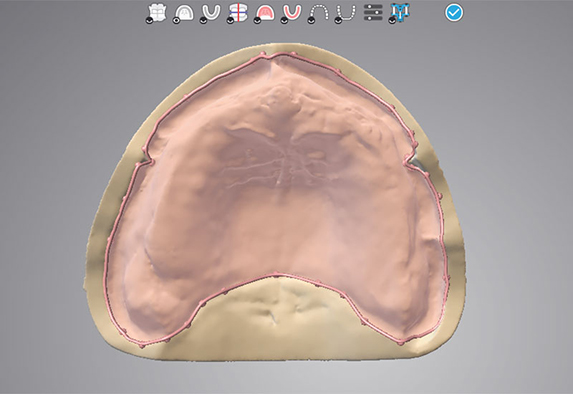Open the slider settings icon
This screenshot has height=394, width=573.
pyautogui.click(x=373, y=12)
